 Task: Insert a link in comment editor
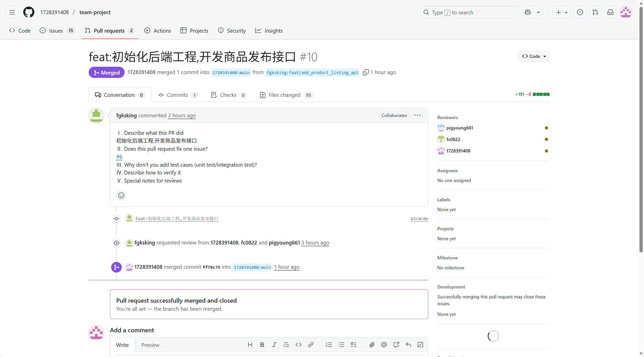311,345
